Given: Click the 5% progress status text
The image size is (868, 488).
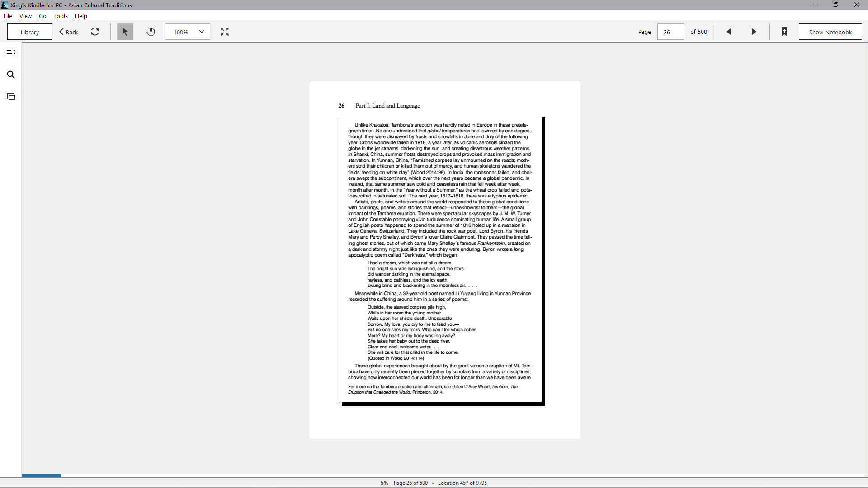Looking at the screenshot, I should tap(384, 483).
